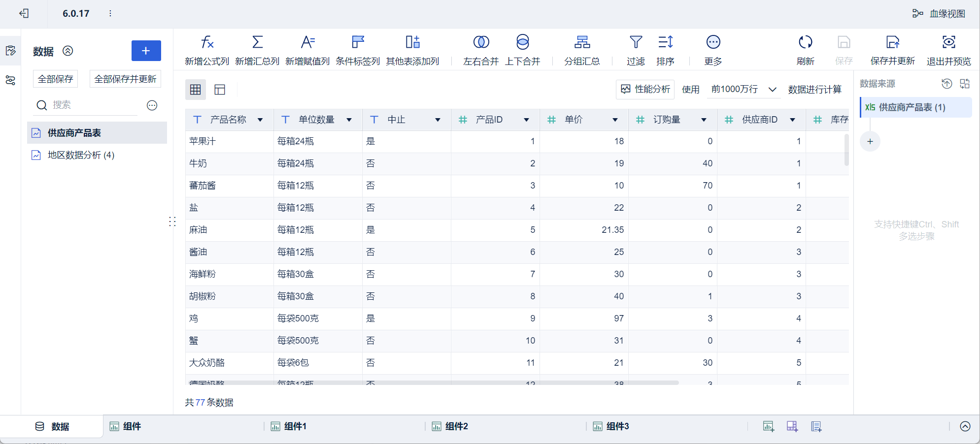Select 供应商产品表 in the data list

tap(97, 133)
